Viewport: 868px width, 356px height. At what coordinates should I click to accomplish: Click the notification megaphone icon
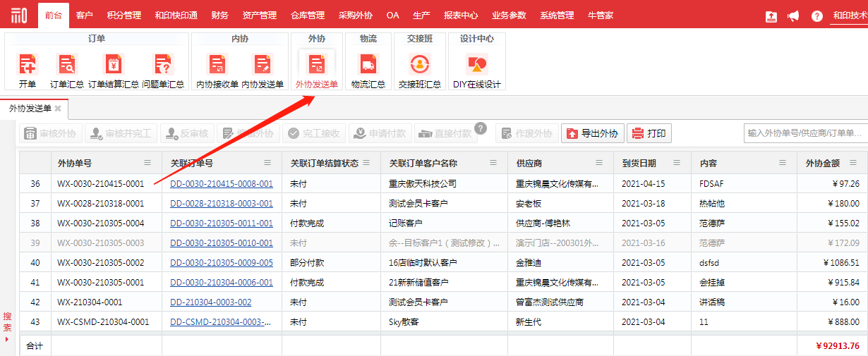pyautogui.click(x=793, y=16)
